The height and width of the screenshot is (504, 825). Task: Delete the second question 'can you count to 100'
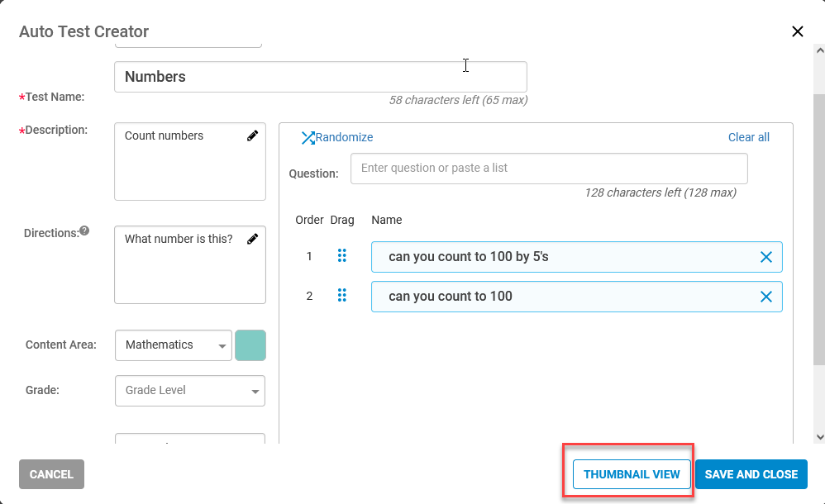tap(766, 297)
